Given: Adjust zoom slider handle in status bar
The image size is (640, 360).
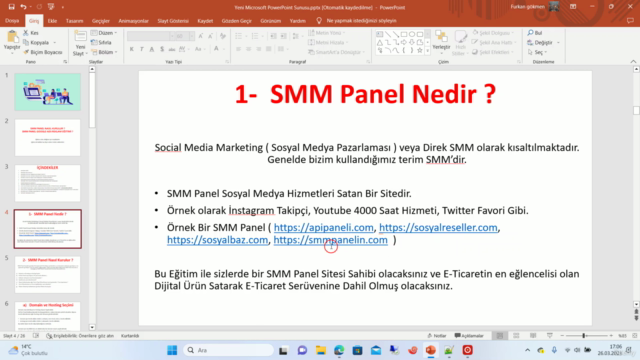Looking at the screenshot, I should click(x=584, y=336).
